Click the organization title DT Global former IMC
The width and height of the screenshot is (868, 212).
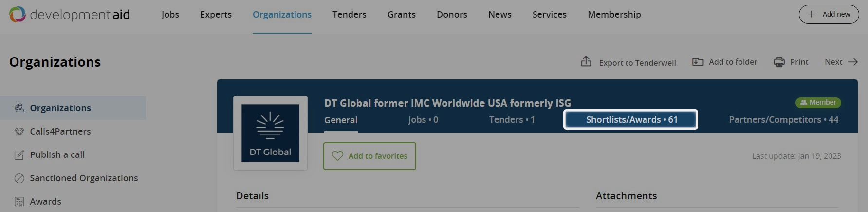[x=447, y=103]
